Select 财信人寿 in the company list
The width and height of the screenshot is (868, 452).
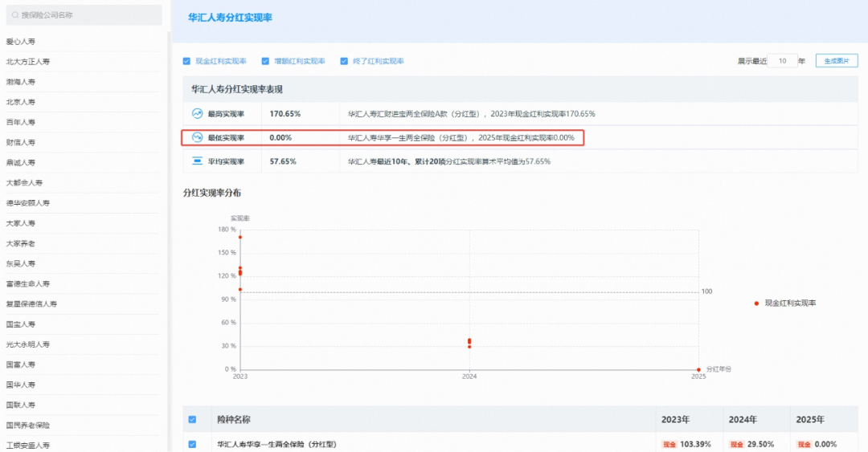point(20,142)
